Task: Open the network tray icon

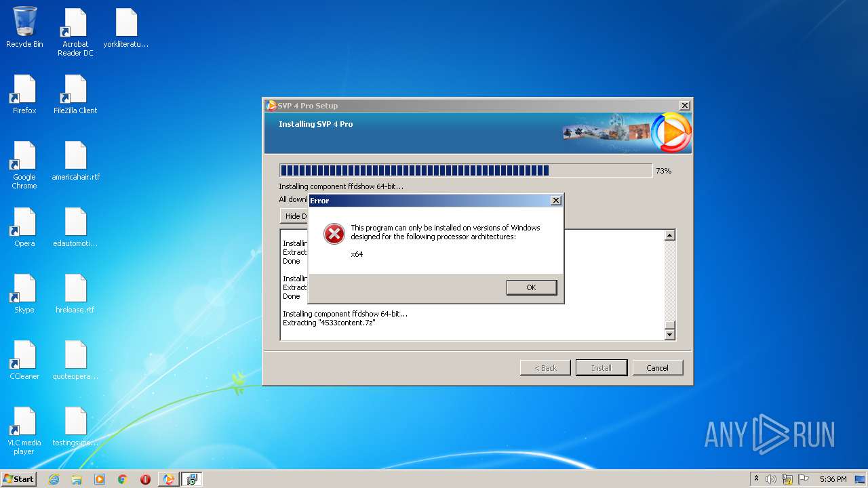Action: coord(787,479)
